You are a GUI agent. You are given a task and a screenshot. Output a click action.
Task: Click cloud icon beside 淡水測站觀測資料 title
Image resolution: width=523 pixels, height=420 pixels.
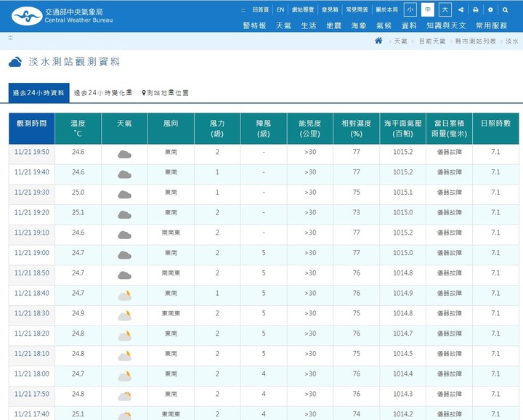pos(15,62)
